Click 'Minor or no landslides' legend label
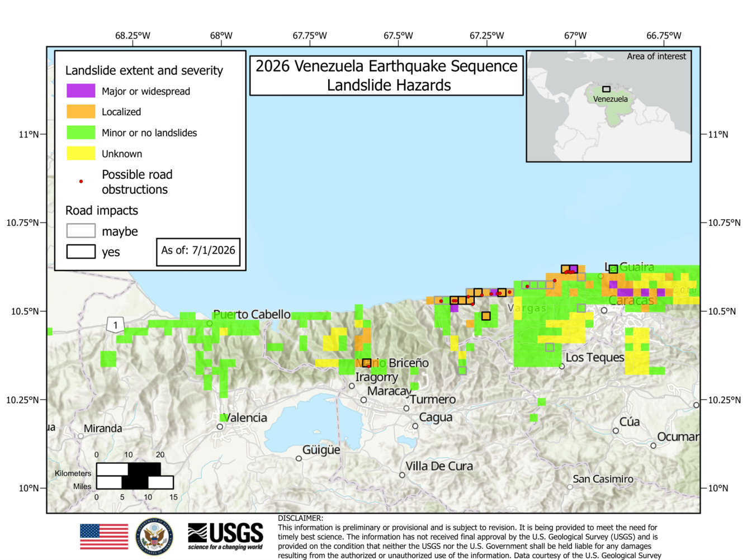Image resolution: width=747 pixels, height=560 pixels. 149,133
